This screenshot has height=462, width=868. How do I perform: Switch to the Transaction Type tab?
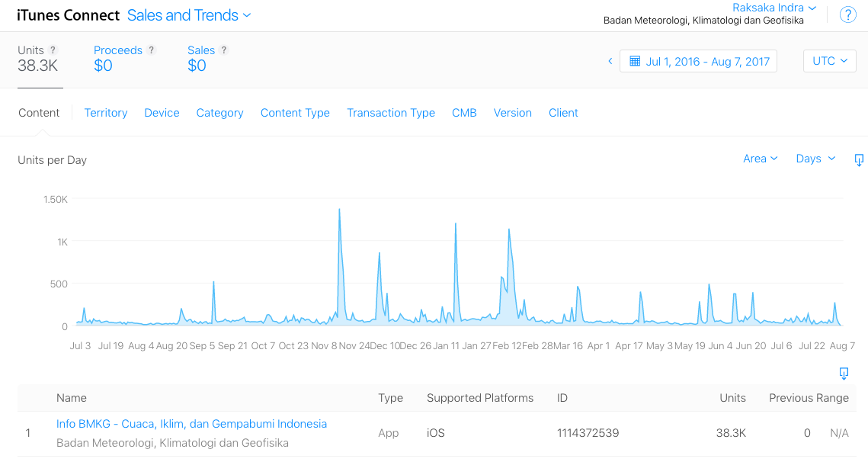tap(391, 113)
